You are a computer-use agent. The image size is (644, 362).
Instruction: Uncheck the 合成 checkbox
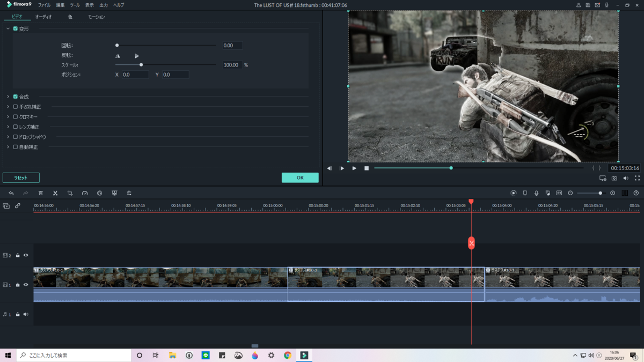(x=15, y=97)
